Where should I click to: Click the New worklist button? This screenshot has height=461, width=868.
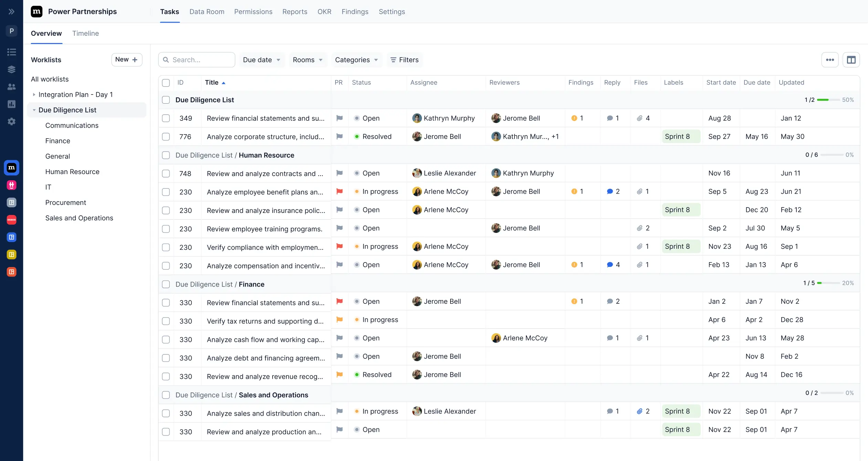point(127,59)
